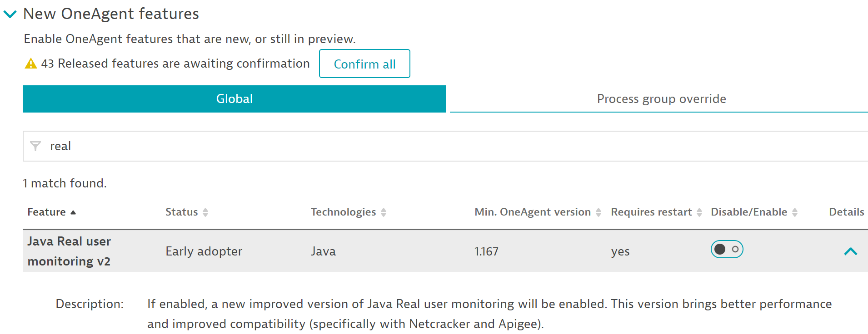Select the Java Real user monitoring v2 feature name
868x334 pixels.
(69, 251)
